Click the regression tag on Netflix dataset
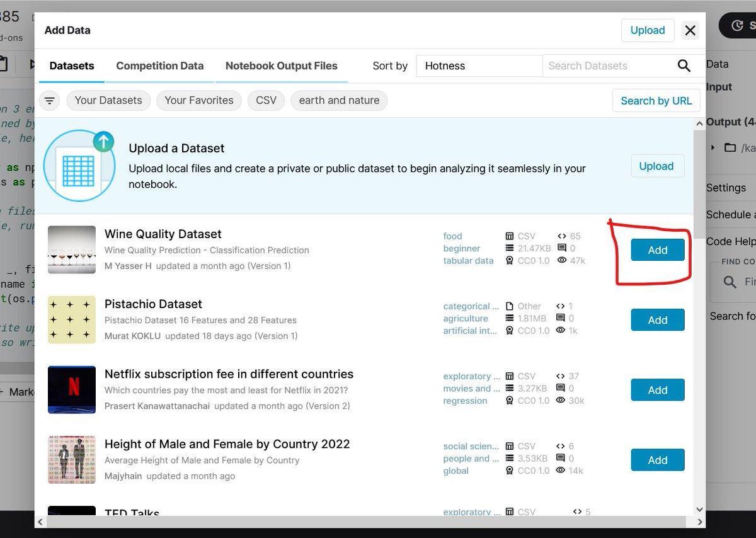 (465, 401)
